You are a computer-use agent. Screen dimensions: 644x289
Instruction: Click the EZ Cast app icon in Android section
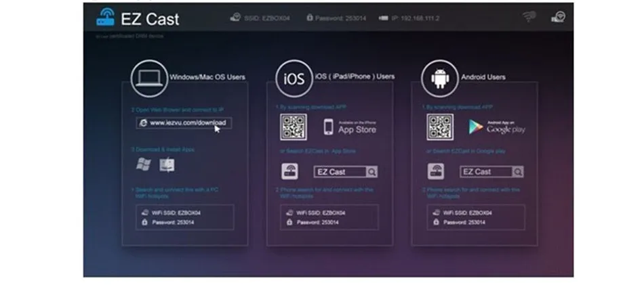[x=436, y=171]
